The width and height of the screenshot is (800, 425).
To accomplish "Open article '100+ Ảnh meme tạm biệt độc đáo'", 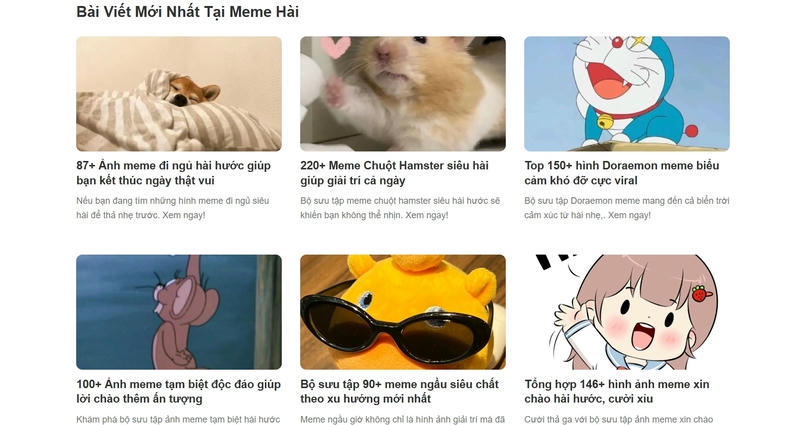I will [x=179, y=391].
